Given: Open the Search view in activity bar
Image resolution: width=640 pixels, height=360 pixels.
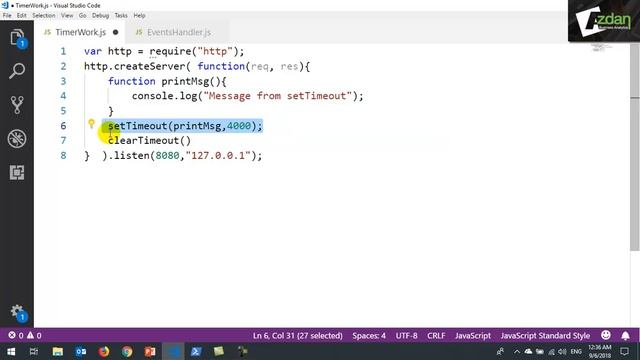Looking at the screenshot, I should click(17, 71).
